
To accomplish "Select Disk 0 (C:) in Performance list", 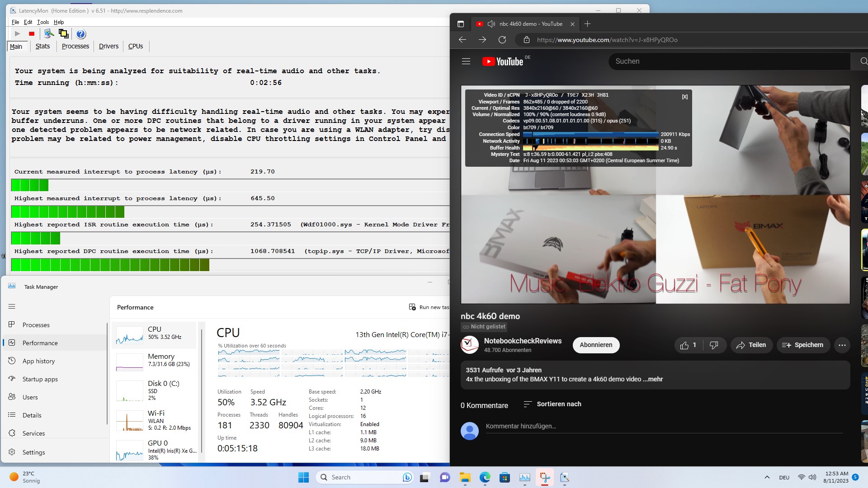I will 155,390.
